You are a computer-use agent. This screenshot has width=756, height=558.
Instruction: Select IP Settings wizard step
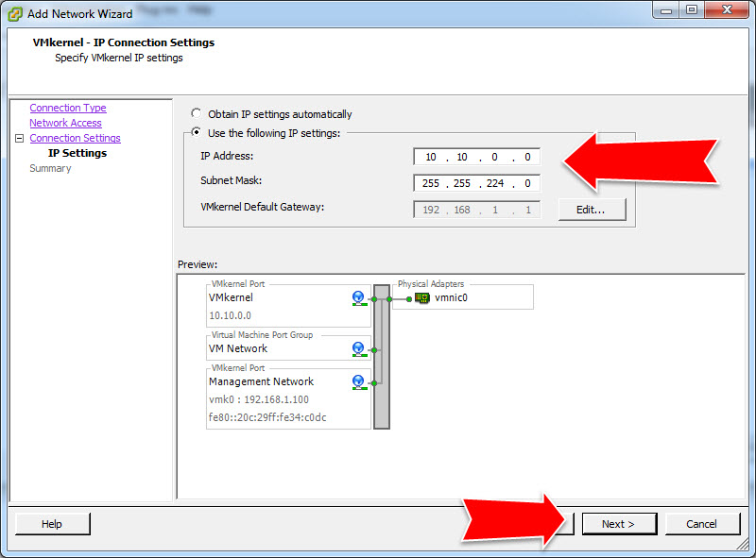point(77,153)
